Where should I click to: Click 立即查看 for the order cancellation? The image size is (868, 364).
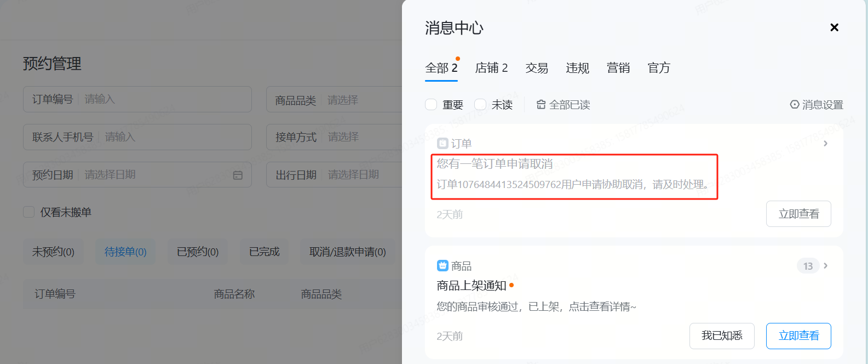coord(798,214)
